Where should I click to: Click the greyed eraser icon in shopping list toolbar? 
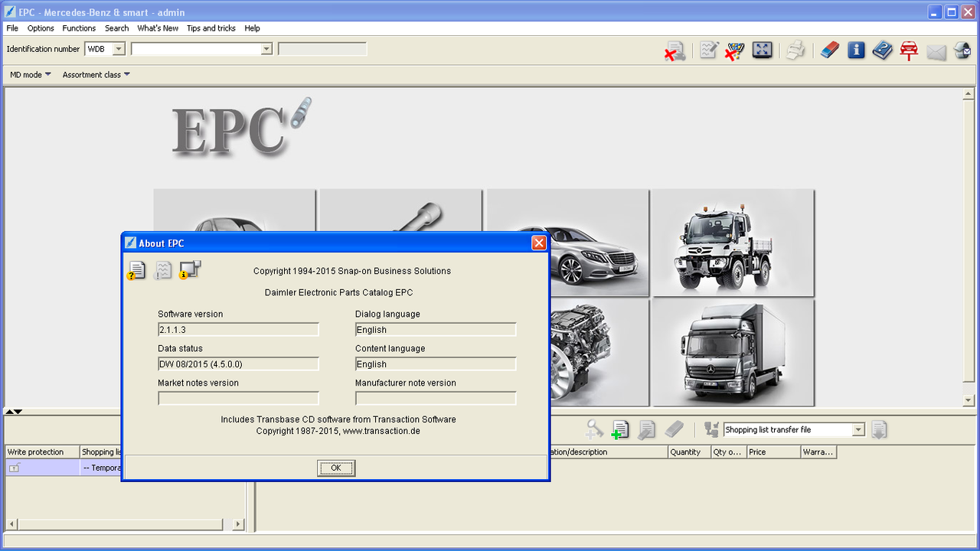[x=674, y=429]
